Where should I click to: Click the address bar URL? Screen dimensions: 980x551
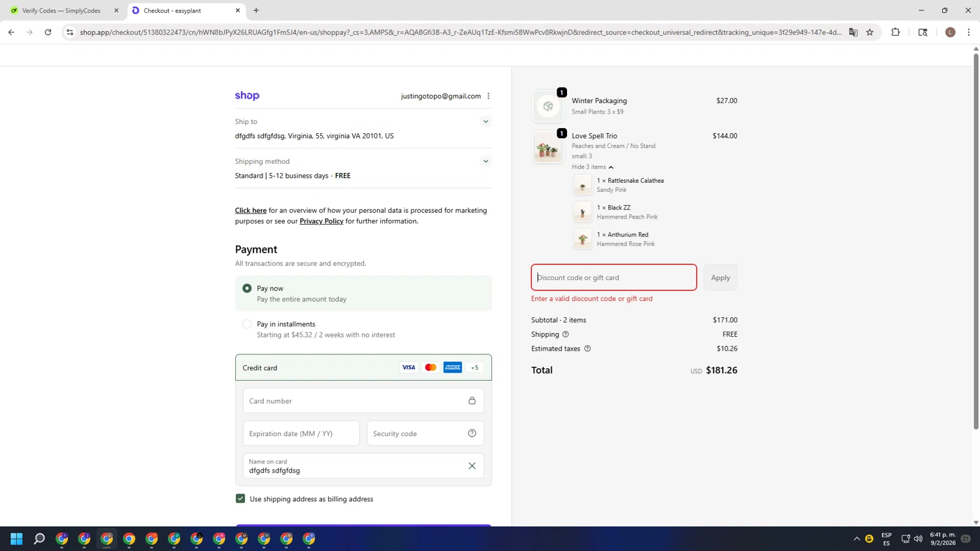[461, 32]
